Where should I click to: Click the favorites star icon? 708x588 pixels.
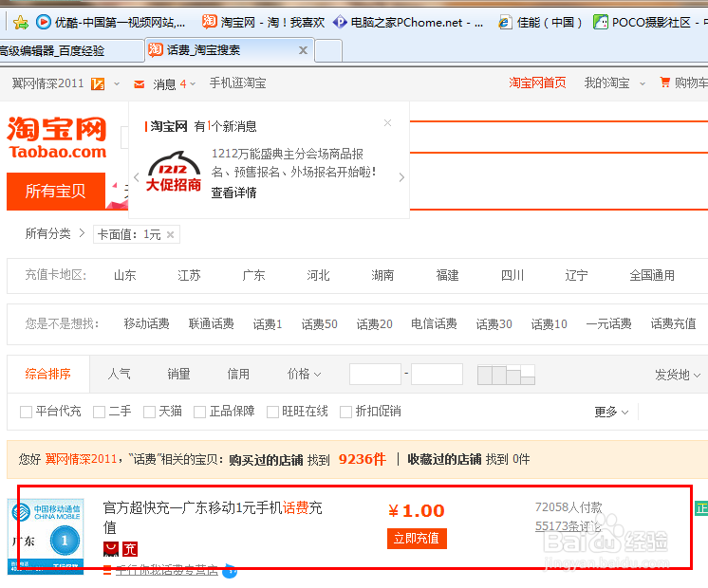[x=20, y=22]
